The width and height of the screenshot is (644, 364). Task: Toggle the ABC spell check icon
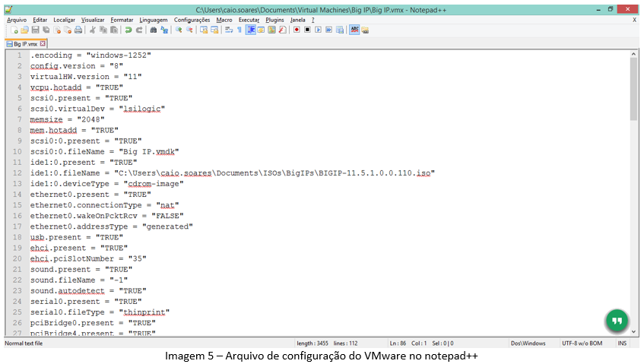(x=354, y=30)
